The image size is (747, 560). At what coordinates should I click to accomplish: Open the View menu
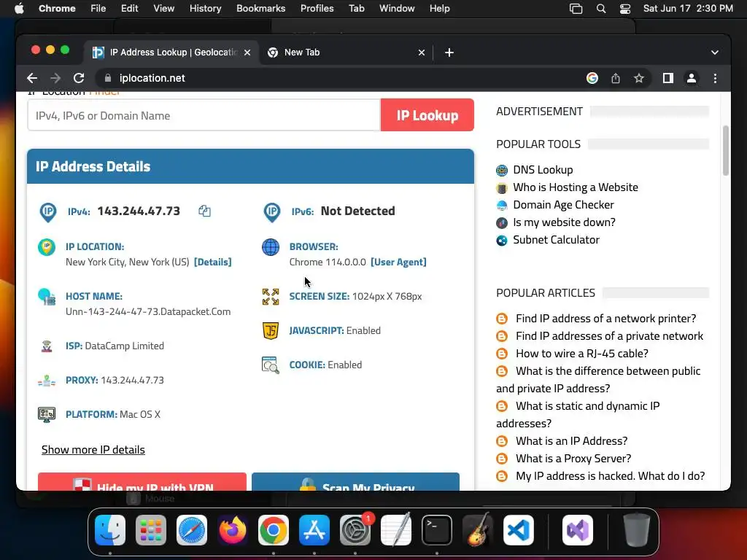[164, 9]
